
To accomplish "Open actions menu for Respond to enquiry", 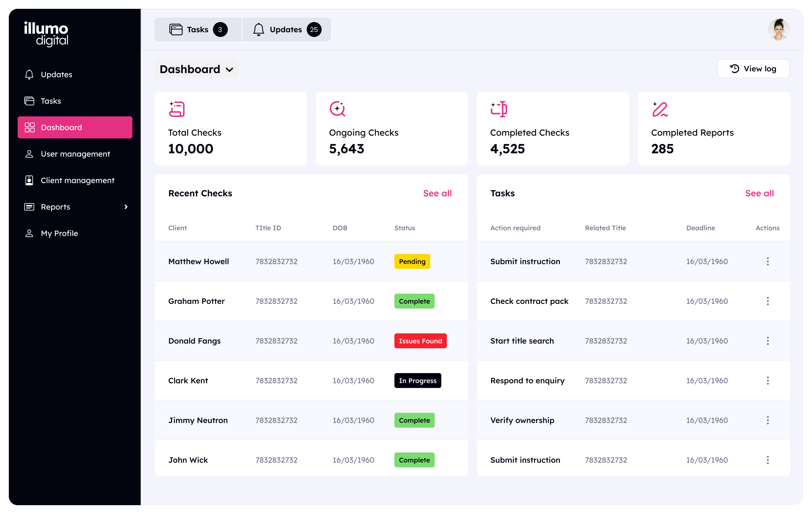I will pyautogui.click(x=768, y=381).
